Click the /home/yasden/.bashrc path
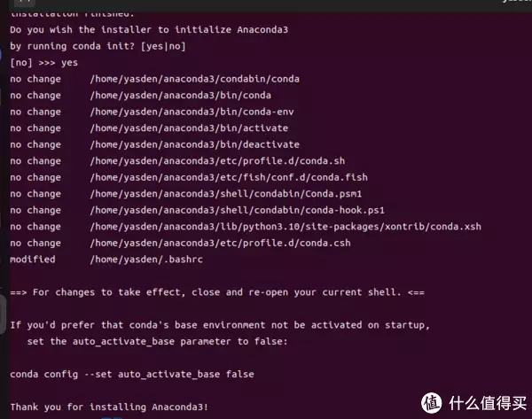Screen dimensions: 532x419 146,260
